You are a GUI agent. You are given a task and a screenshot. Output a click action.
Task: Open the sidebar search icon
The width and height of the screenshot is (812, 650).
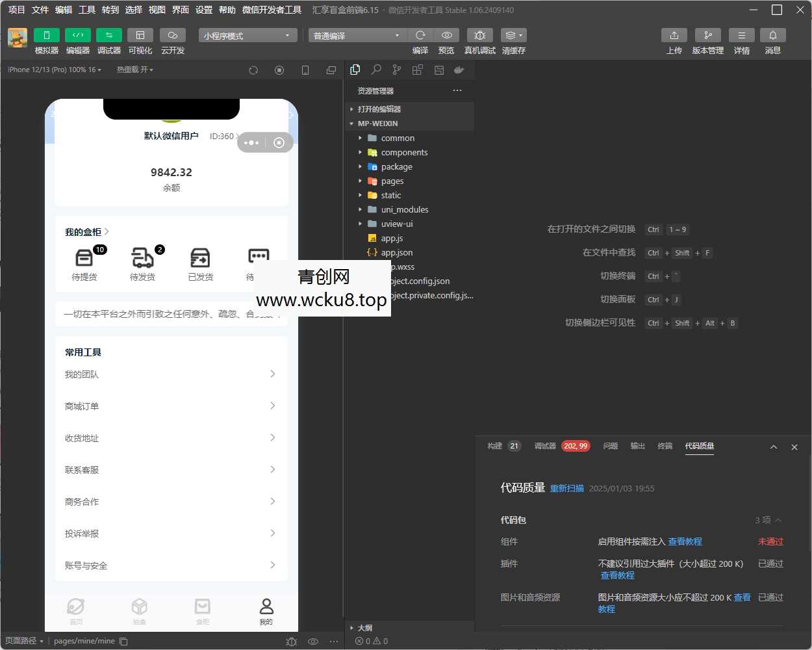point(376,69)
